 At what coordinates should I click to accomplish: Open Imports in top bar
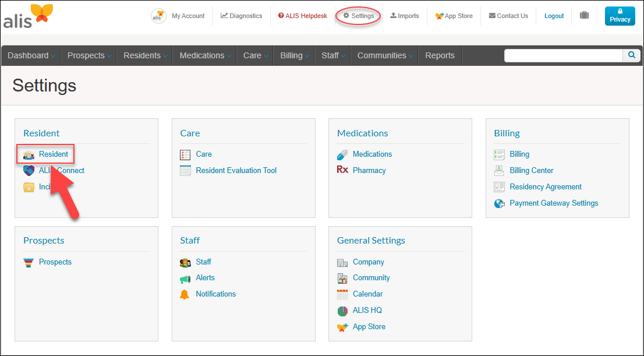(405, 16)
